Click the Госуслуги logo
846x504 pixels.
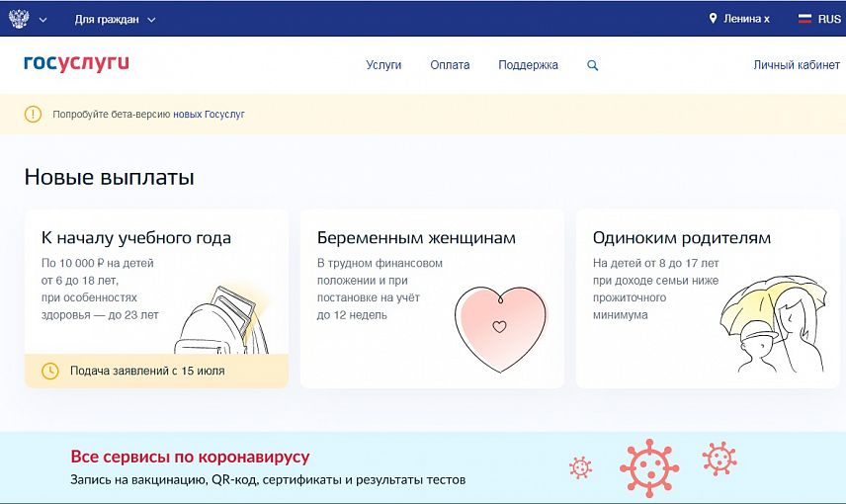click(76, 63)
